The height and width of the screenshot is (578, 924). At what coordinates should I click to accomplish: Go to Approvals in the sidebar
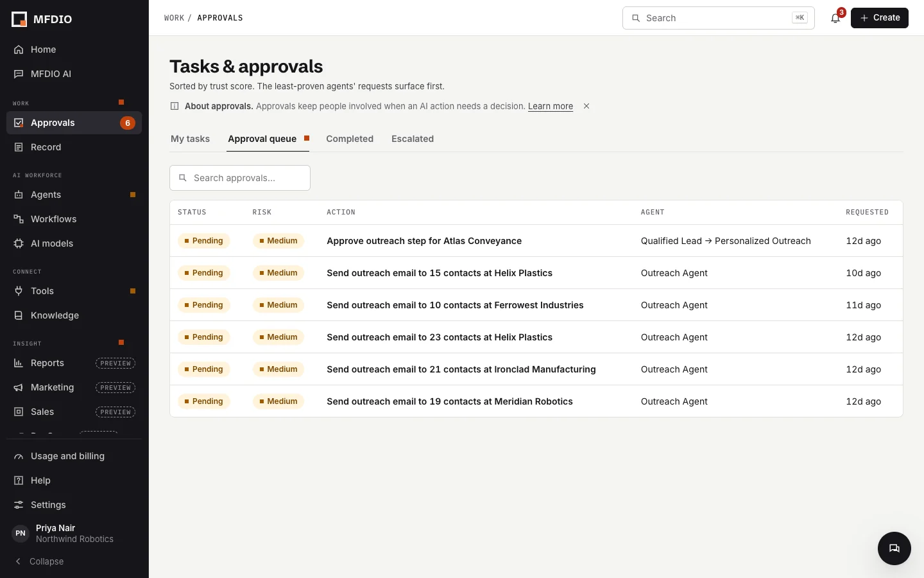(x=74, y=123)
